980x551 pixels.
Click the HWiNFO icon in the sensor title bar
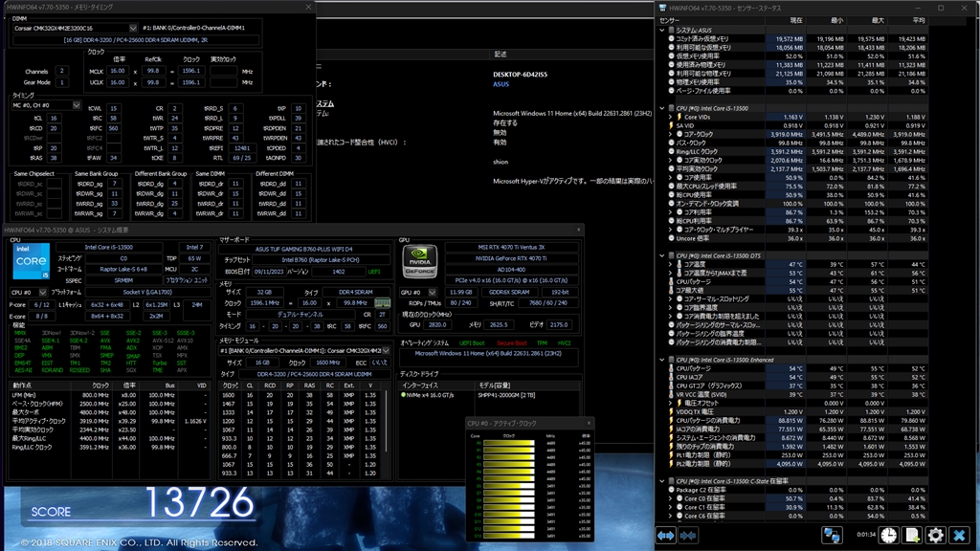coord(662,8)
